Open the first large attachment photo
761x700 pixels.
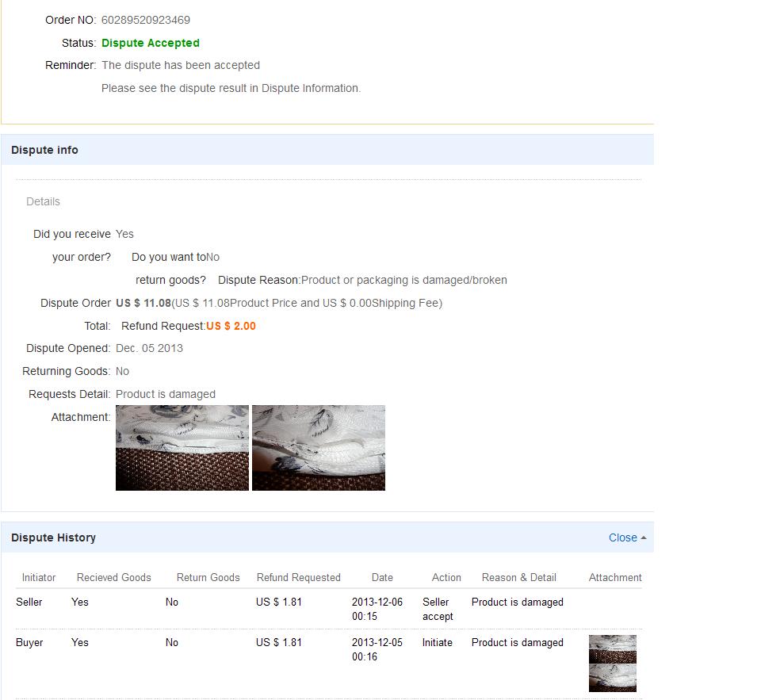click(182, 448)
